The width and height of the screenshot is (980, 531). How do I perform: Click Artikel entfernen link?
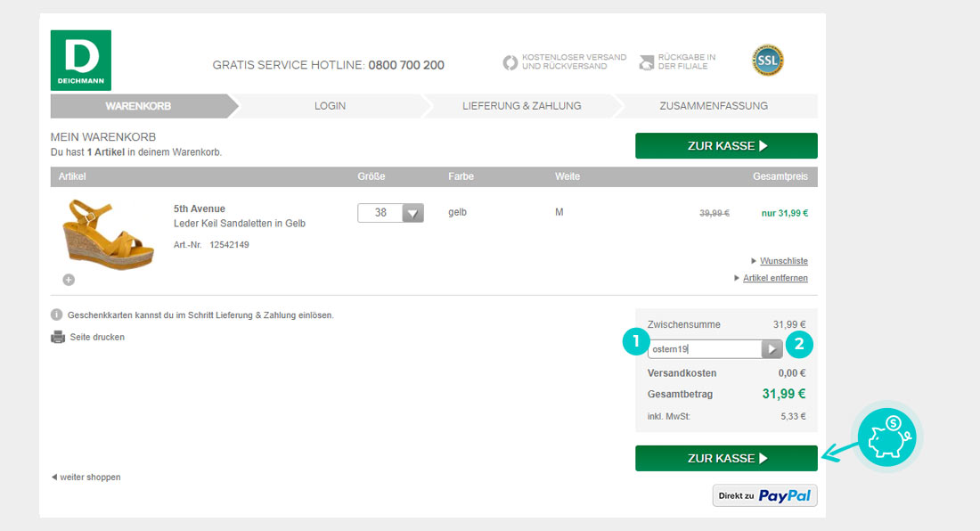pyautogui.click(x=775, y=277)
